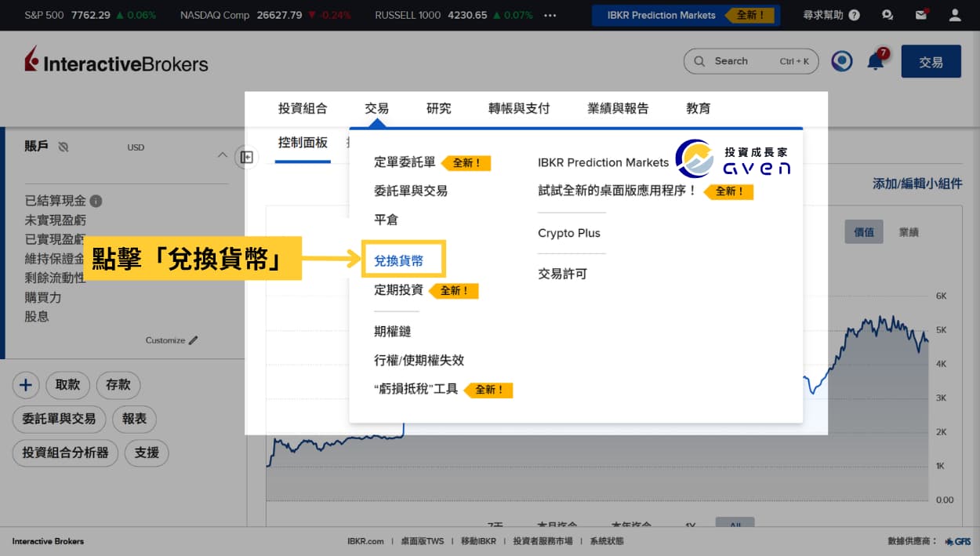
Task: Choose 交易許可 from the dropdown
Action: [x=562, y=274]
